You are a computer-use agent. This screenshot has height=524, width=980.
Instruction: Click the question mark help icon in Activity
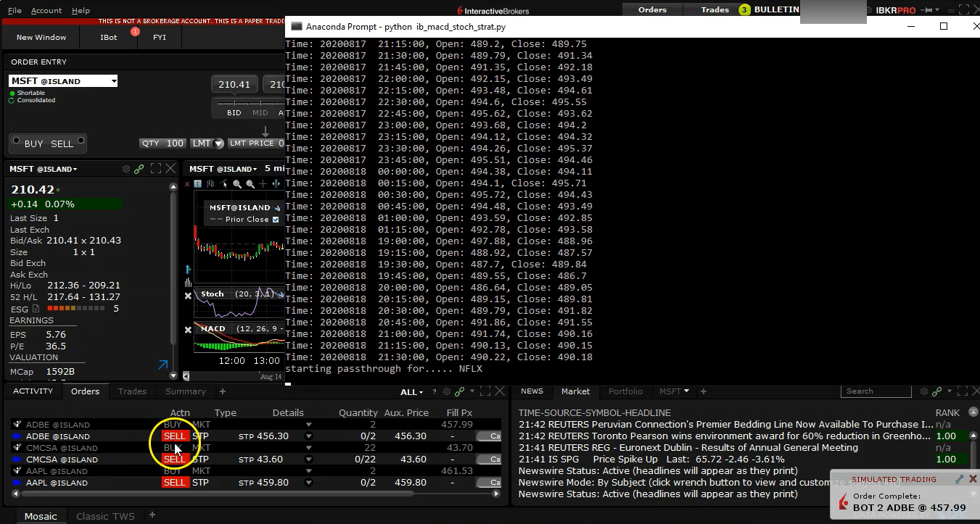435,391
